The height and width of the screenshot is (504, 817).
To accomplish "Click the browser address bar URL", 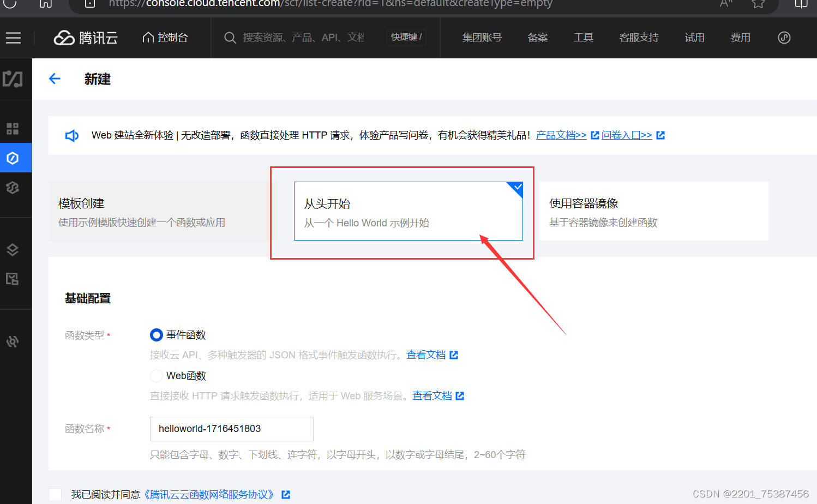I will 331,4.
